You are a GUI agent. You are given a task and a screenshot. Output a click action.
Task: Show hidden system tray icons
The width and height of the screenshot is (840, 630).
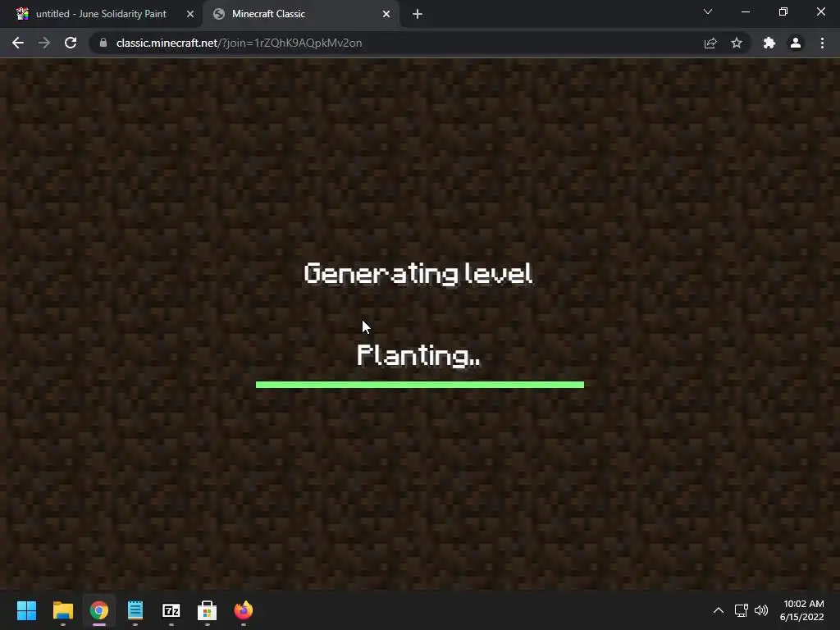pos(719,610)
